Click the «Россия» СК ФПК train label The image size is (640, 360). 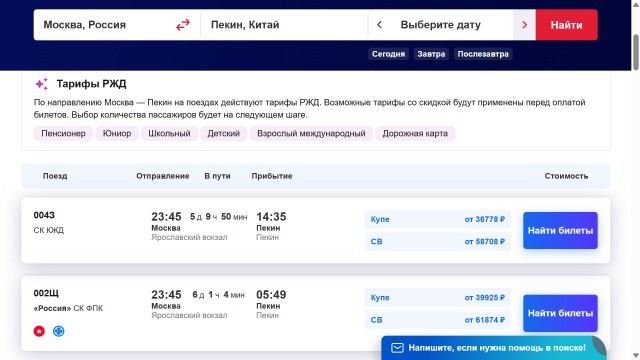(68, 308)
